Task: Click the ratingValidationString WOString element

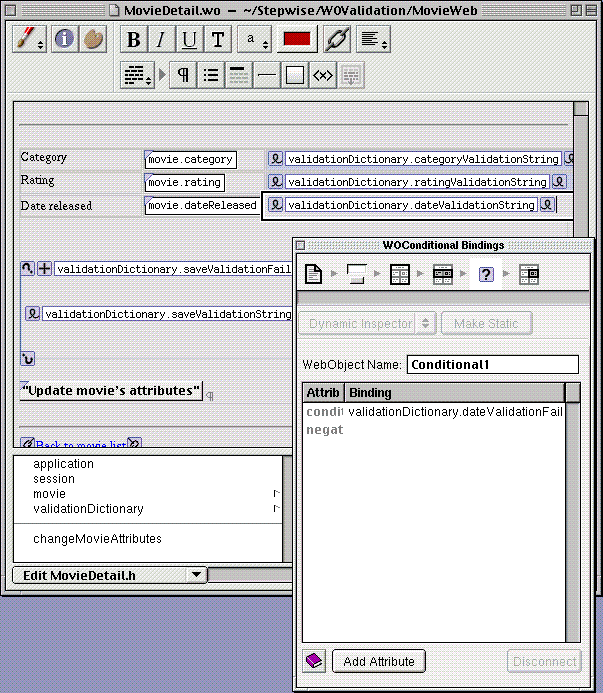Action: pos(417,182)
